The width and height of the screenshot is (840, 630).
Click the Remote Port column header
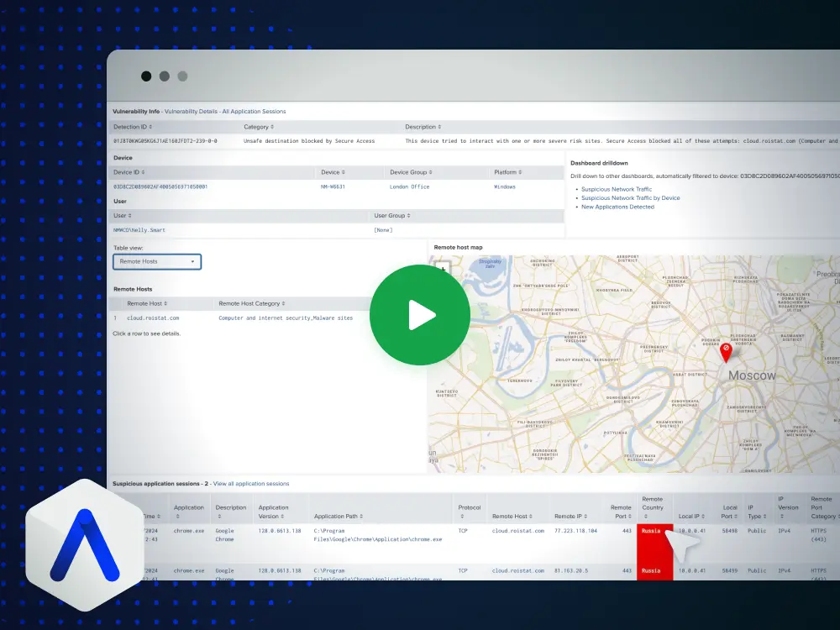(621, 512)
